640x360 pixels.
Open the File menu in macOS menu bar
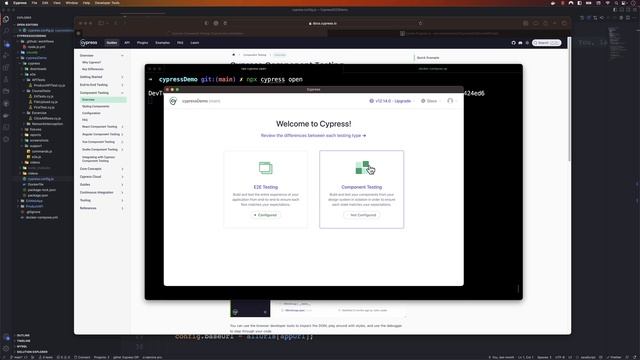point(34,3)
